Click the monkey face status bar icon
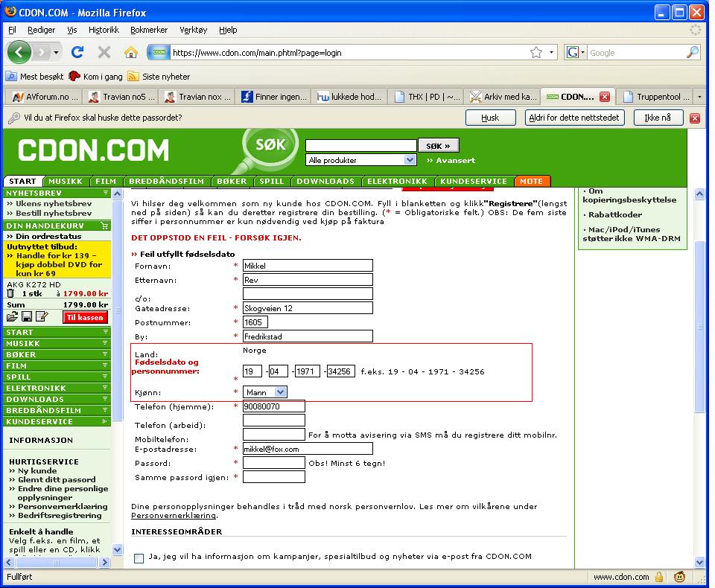Image resolution: width=715 pixels, height=588 pixels. pyautogui.click(x=679, y=577)
